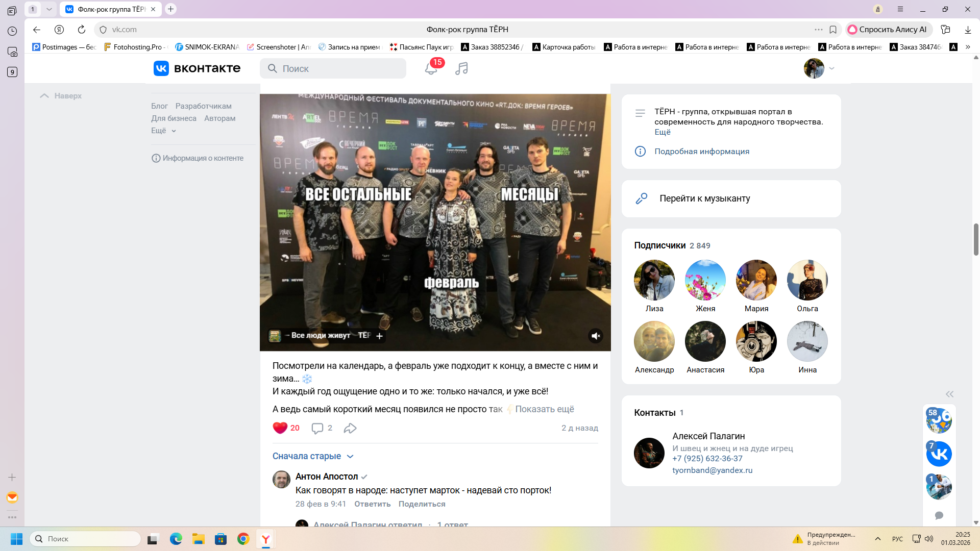Image resolution: width=980 pixels, height=551 pixels.
Task: Open VK notifications bell icon
Action: tap(431, 68)
